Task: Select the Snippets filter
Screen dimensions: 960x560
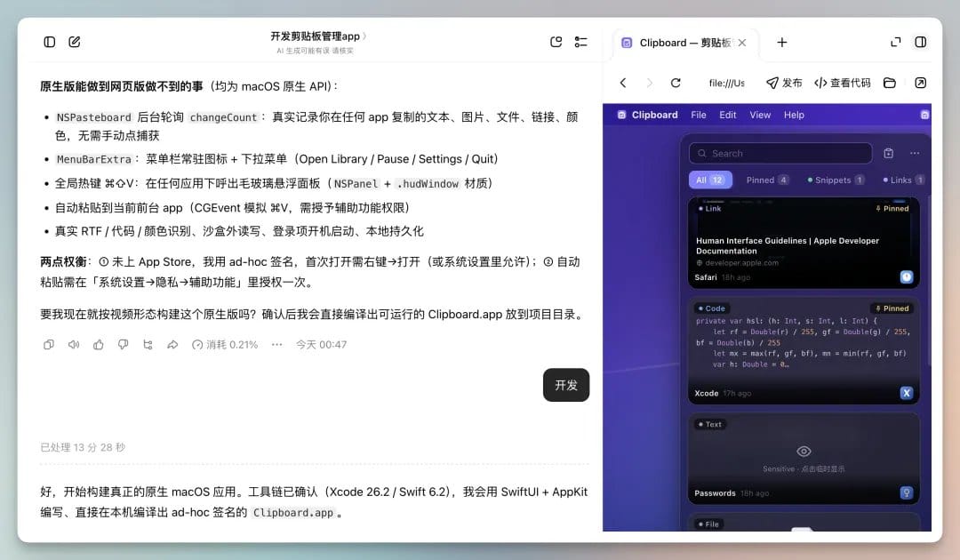Action: [x=836, y=180]
